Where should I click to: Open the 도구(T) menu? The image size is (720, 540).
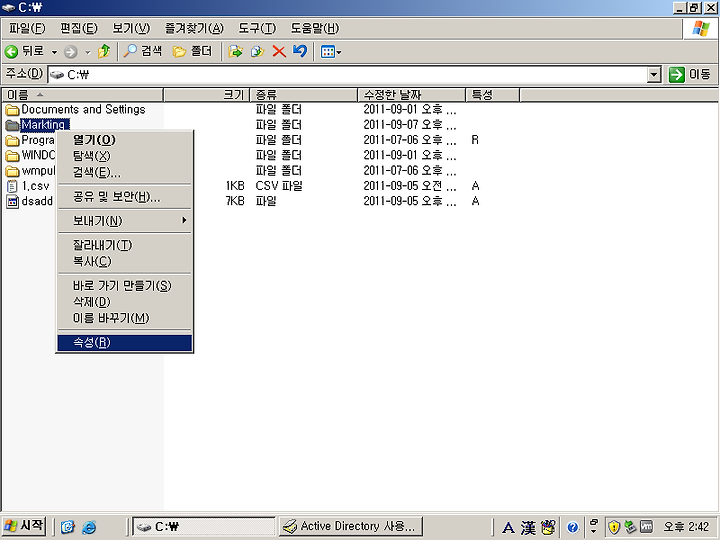click(x=257, y=28)
